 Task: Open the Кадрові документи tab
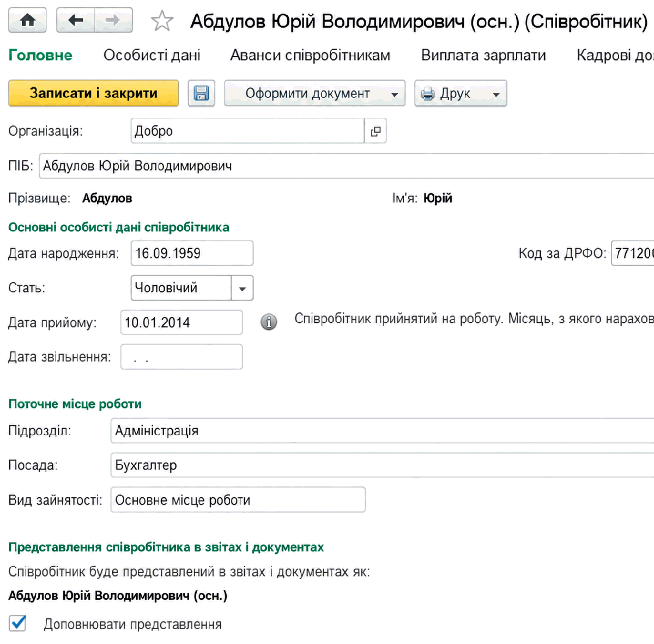[x=615, y=55]
